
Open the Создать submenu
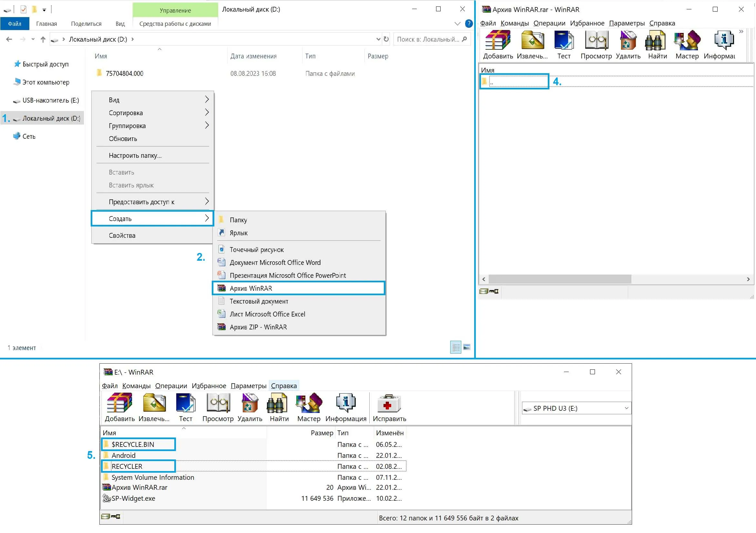[x=152, y=218]
